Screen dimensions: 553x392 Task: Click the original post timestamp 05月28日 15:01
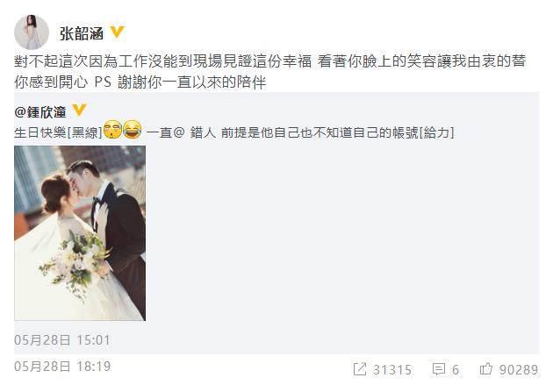click(x=62, y=340)
